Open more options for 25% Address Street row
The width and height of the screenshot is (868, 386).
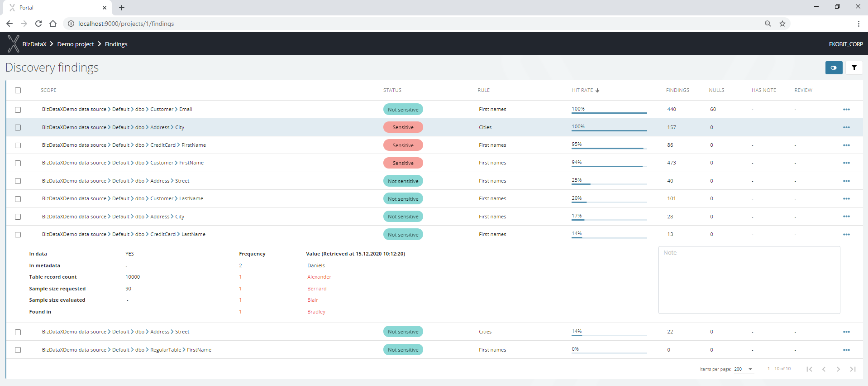[846, 181]
